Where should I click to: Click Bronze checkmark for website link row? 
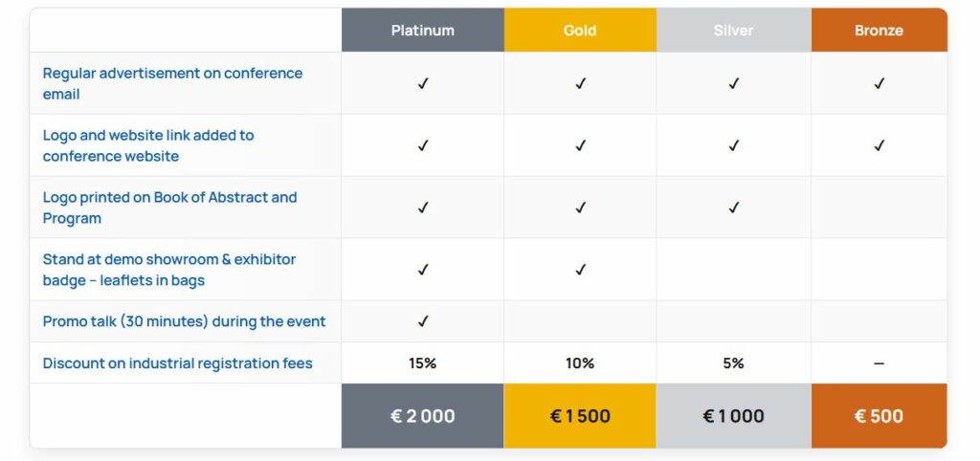[879, 145]
